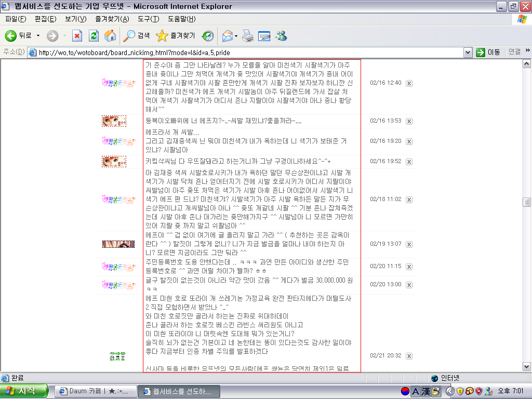The image size is (532, 399).
Task: Launch the Messenger toolbar icon
Action: pos(281,36)
